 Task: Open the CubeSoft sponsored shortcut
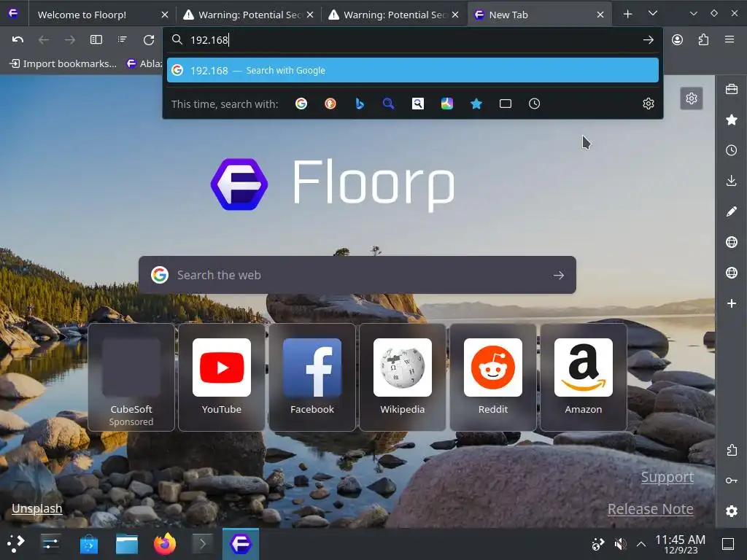click(x=131, y=377)
